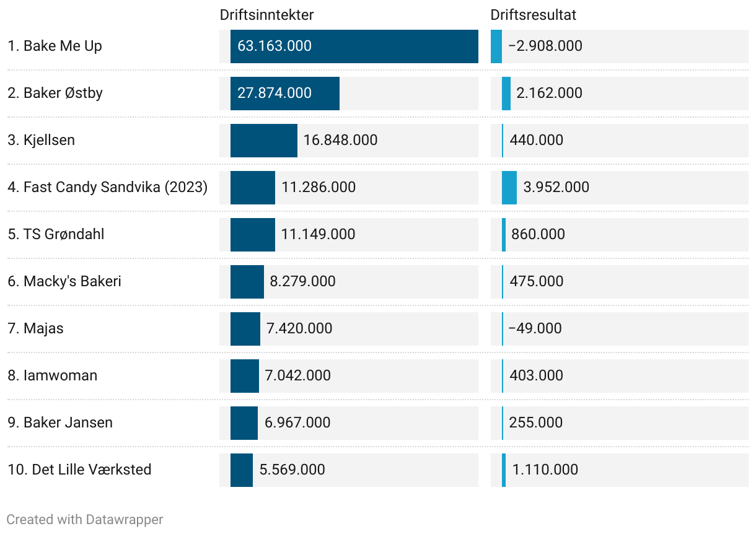This screenshot has width=756, height=534.
Task: Click the 16.848.000 revenue value
Action: pos(340,140)
